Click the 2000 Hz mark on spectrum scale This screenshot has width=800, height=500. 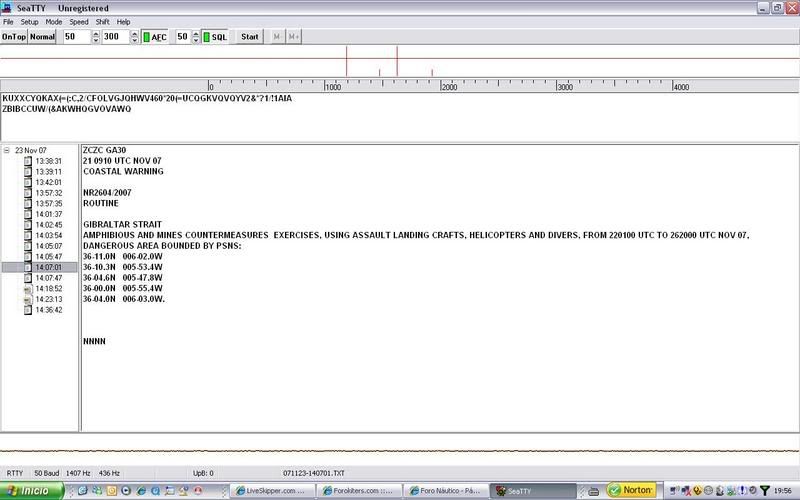pos(449,88)
